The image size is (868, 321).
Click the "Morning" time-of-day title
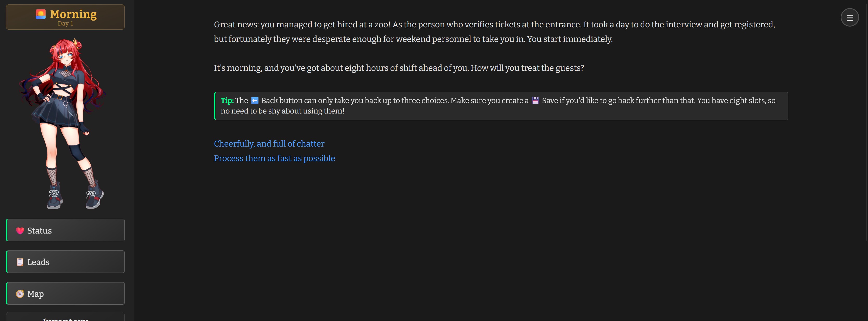pyautogui.click(x=73, y=14)
